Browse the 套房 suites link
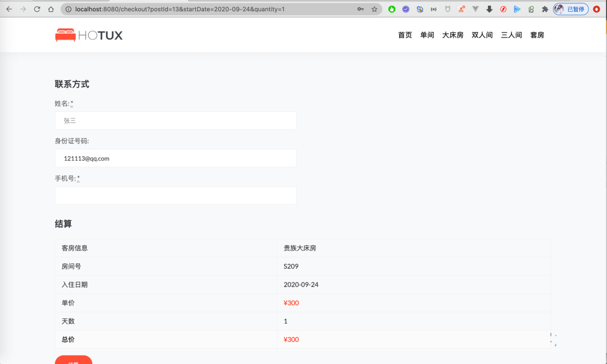607x364 pixels. click(x=537, y=35)
